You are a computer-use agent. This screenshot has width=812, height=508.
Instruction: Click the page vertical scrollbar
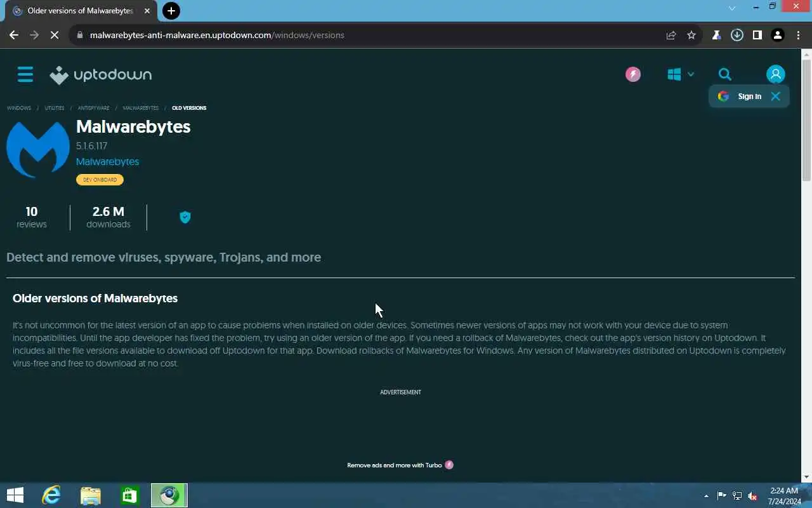point(806,121)
